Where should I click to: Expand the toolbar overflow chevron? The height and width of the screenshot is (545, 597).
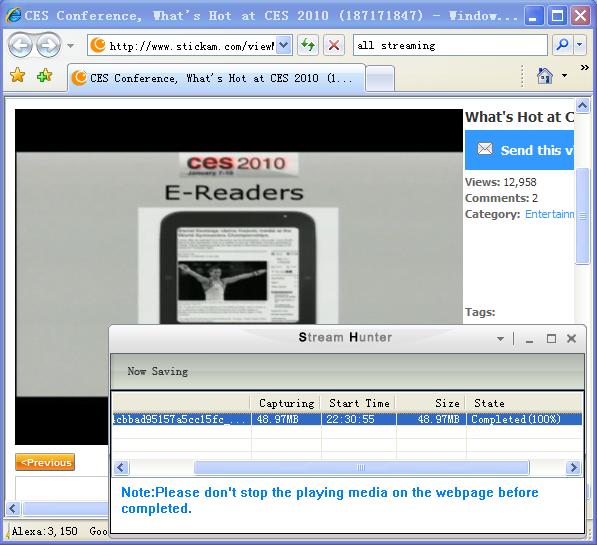pyautogui.click(x=585, y=68)
